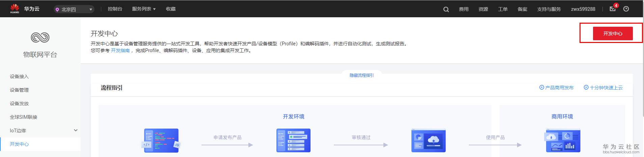Open the 十分钟快速上云 link
The height and width of the screenshot is (157, 644).
pyautogui.click(x=606, y=87)
